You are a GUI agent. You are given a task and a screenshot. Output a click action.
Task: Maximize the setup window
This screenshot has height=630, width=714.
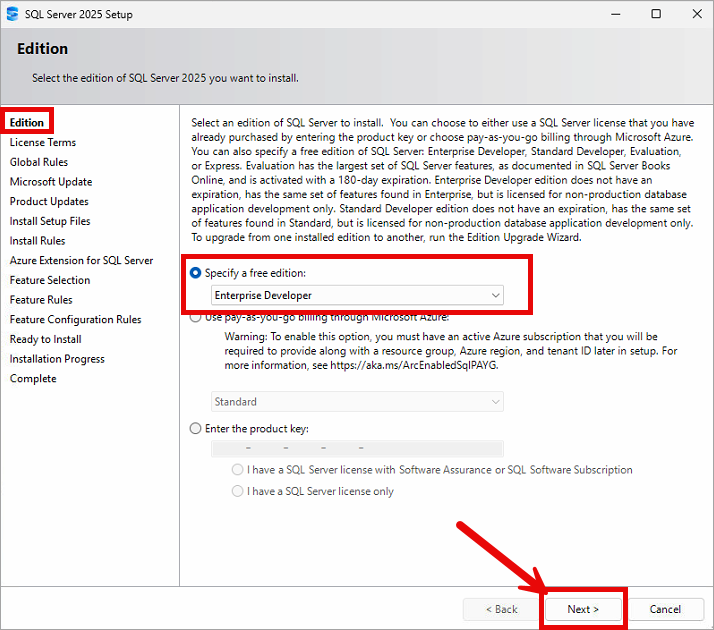(656, 14)
